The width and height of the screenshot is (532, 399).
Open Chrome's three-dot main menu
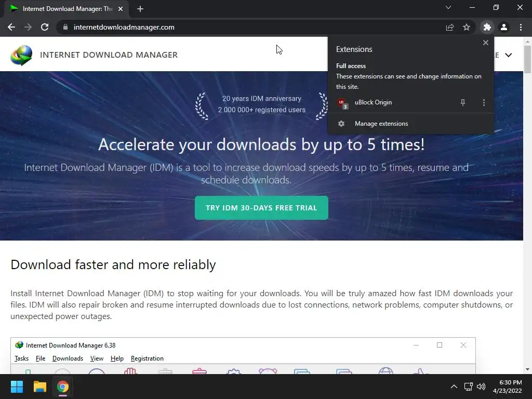click(x=521, y=27)
